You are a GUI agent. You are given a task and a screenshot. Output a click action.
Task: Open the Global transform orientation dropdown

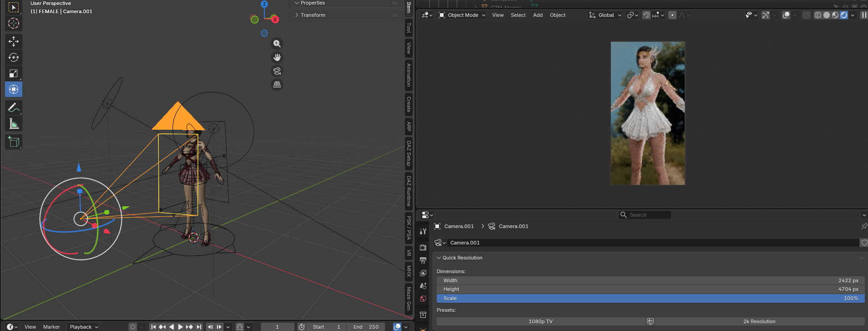pos(605,15)
